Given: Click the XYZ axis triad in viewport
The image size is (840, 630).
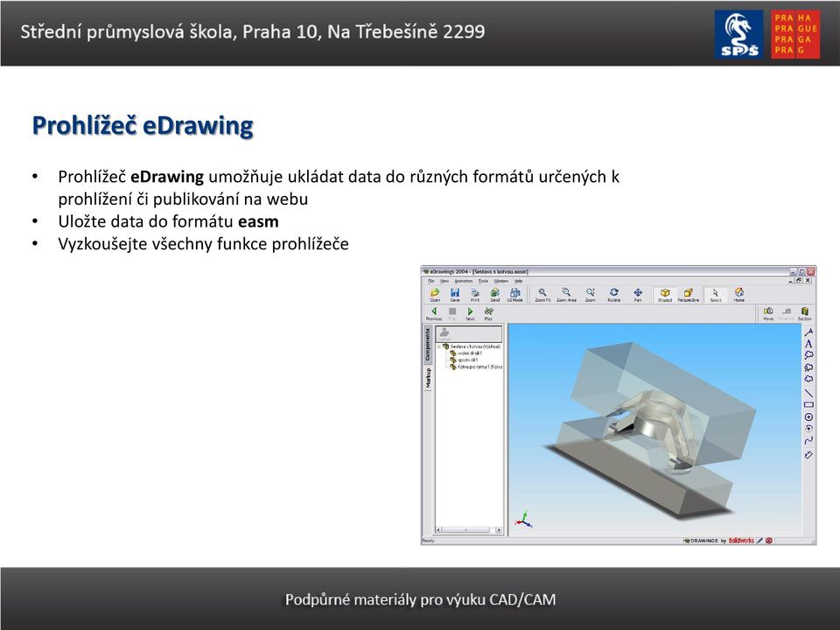Looking at the screenshot, I should coord(523,520).
